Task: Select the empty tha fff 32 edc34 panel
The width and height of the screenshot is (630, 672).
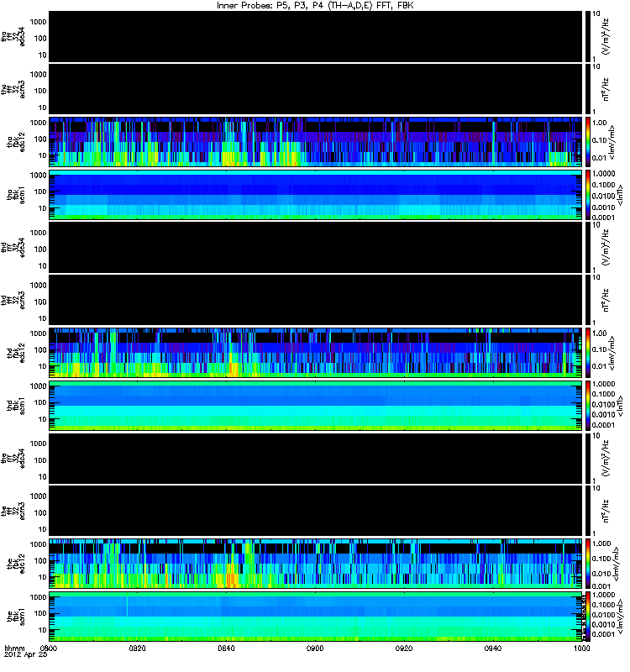Action: click(316, 36)
